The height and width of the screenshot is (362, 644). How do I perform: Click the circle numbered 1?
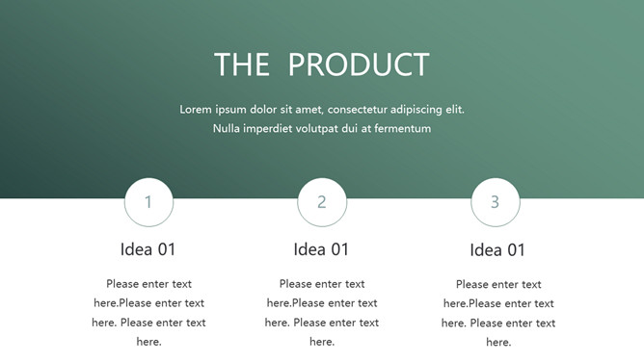(x=148, y=202)
